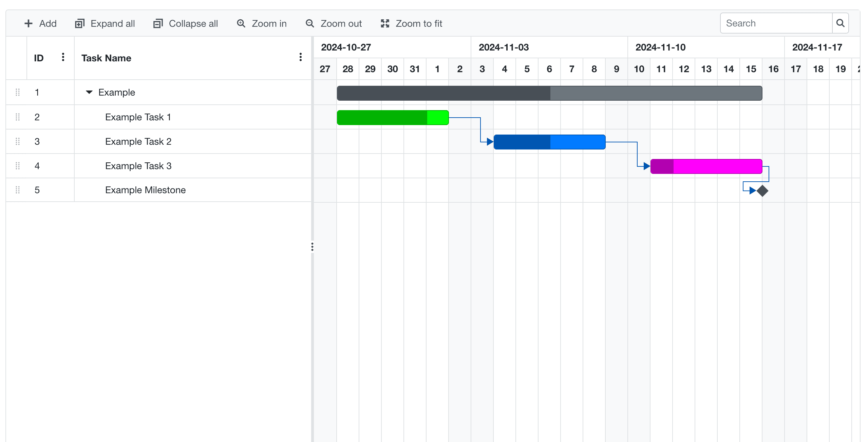The image size is (868, 442).
Task: Open the ID column menu
Action: [x=63, y=57]
